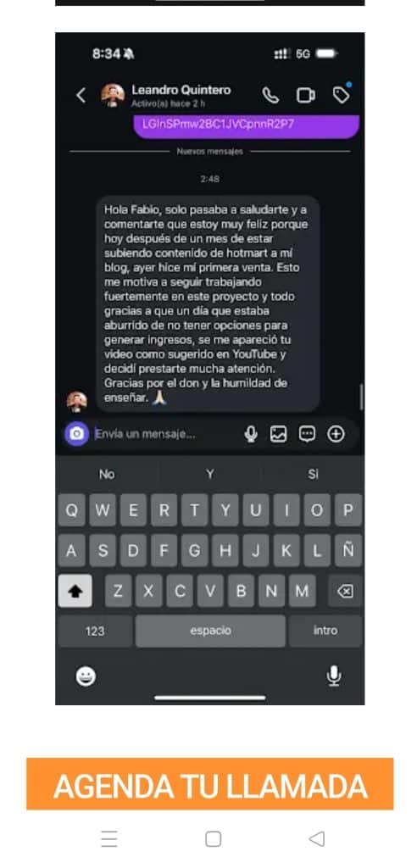
Task: Start a voice call with Leandro Quintero
Action: 270,95
